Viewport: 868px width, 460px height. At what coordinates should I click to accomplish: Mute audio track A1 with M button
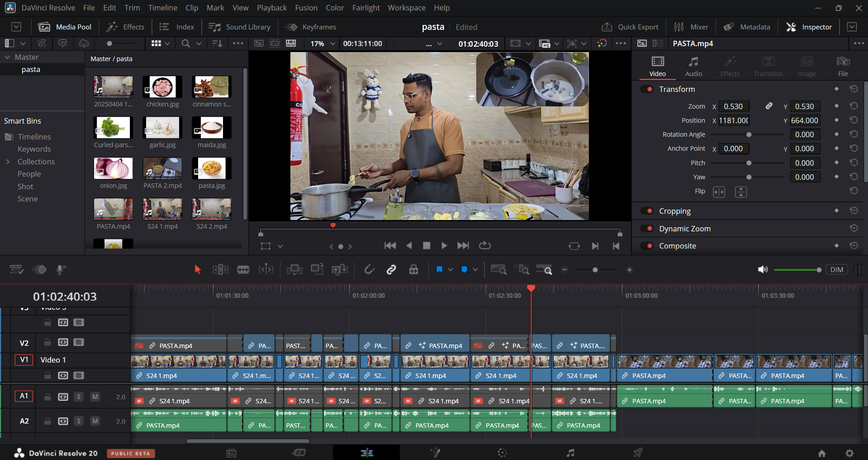click(95, 397)
